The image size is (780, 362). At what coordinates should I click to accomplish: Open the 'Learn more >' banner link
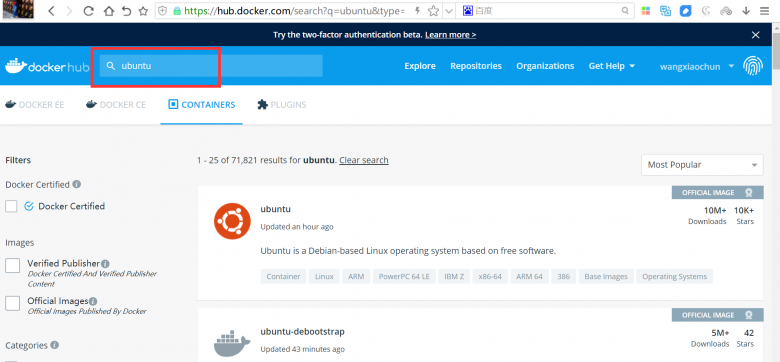click(451, 35)
